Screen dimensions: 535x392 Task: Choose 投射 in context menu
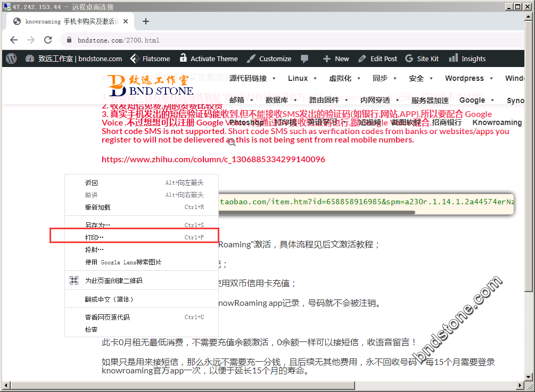(142, 250)
